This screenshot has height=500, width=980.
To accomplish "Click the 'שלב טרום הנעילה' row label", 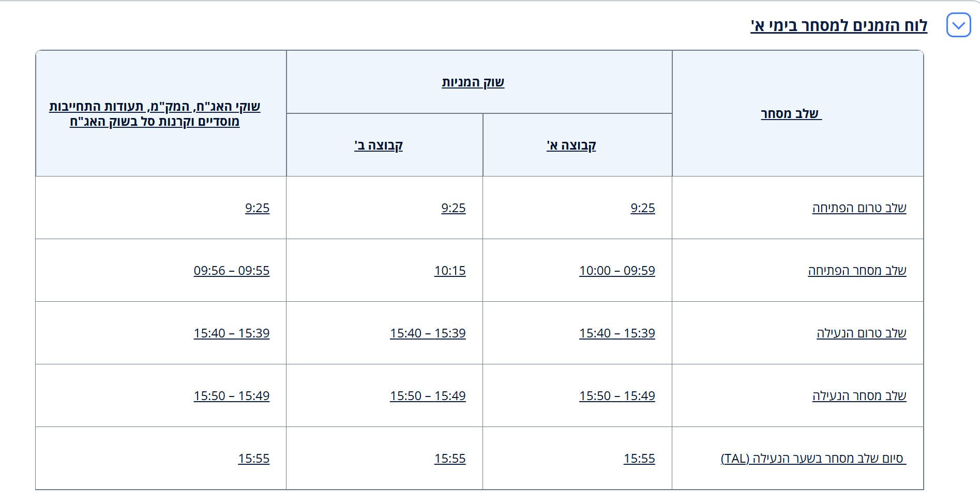I will 861,333.
